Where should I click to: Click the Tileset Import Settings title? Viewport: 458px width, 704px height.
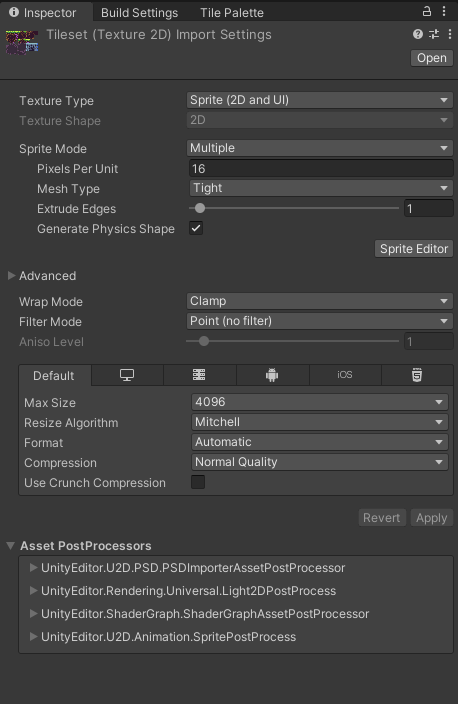(x=159, y=35)
